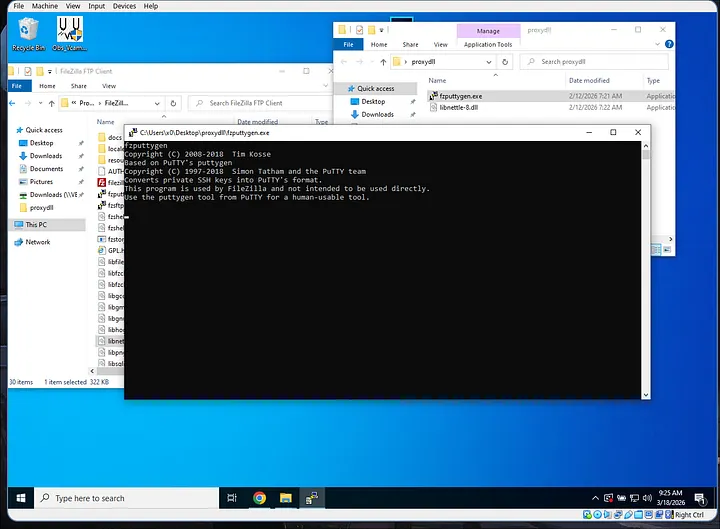Click the taskbar clock showing 9:25 AM

coord(670,498)
